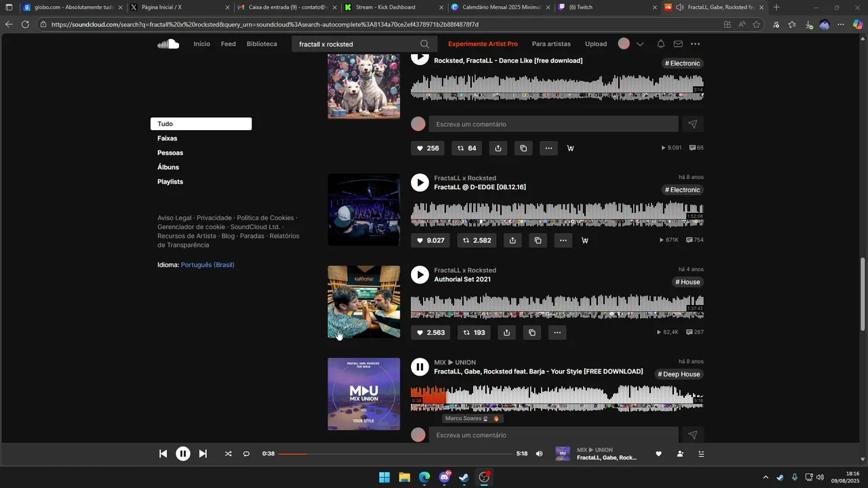Click buy icon on Dance Like track

(570, 148)
